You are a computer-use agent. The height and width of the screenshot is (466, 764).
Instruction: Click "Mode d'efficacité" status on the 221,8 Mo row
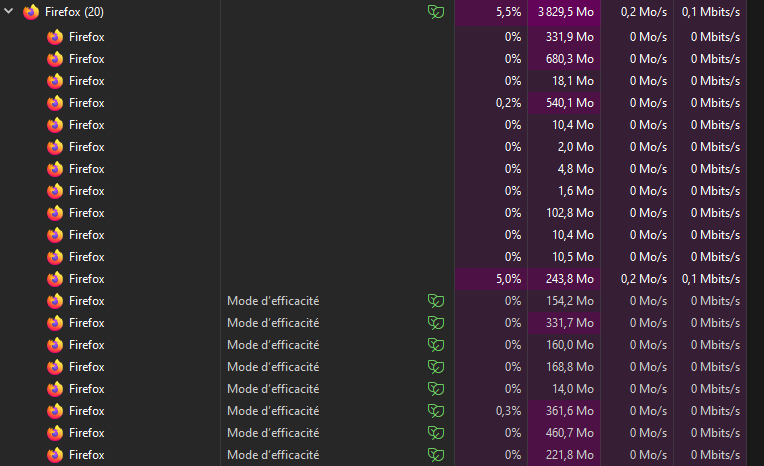273,455
